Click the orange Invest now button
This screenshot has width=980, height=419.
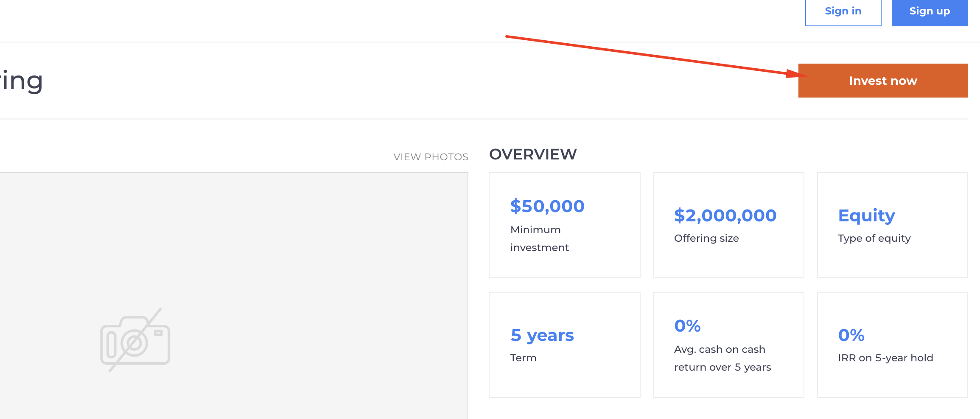(883, 81)
